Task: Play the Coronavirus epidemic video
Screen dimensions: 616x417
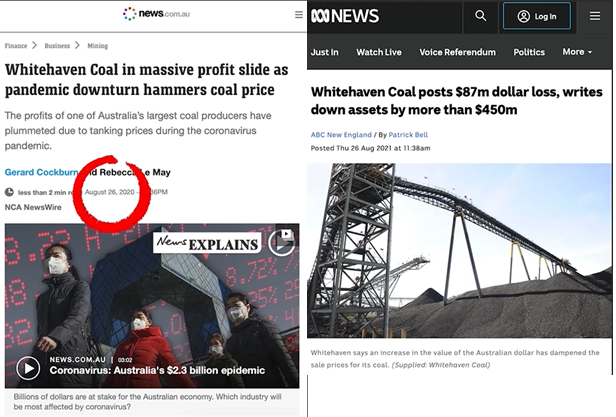Action: (28, 368)
